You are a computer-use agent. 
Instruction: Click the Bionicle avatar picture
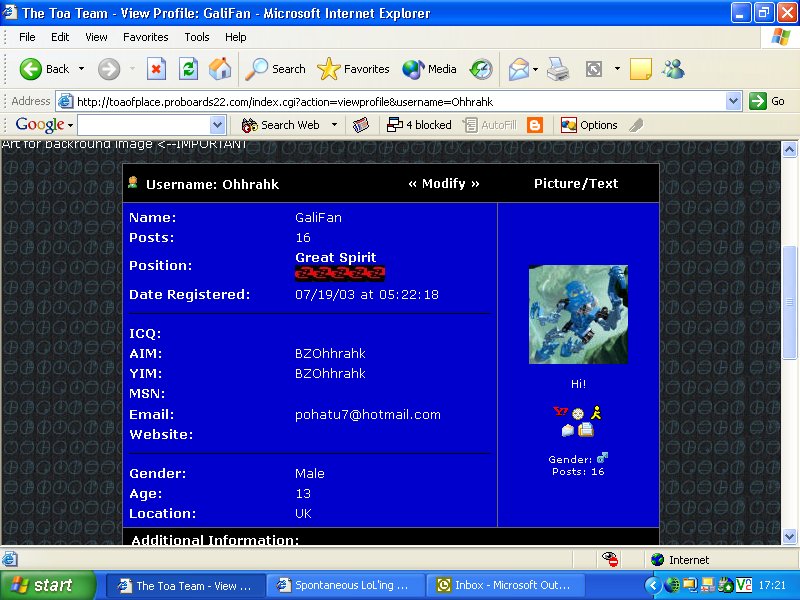pyautogui.click(x=578, y=314)
